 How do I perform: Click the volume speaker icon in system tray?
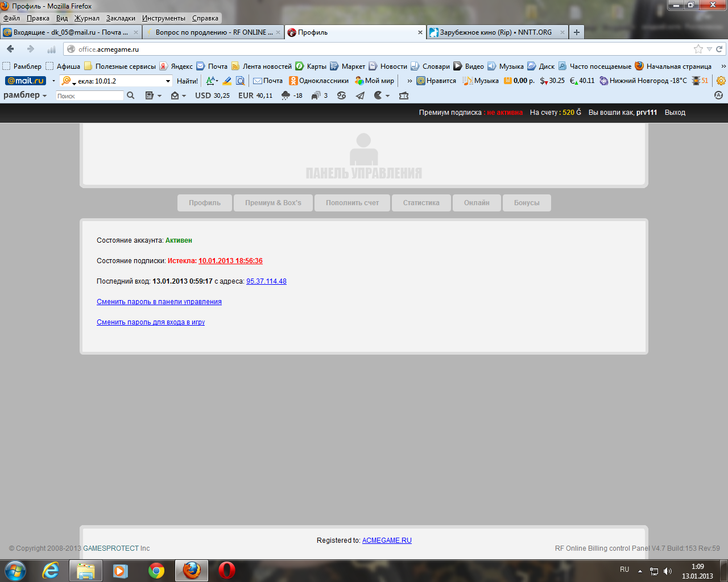click(668, 571)
